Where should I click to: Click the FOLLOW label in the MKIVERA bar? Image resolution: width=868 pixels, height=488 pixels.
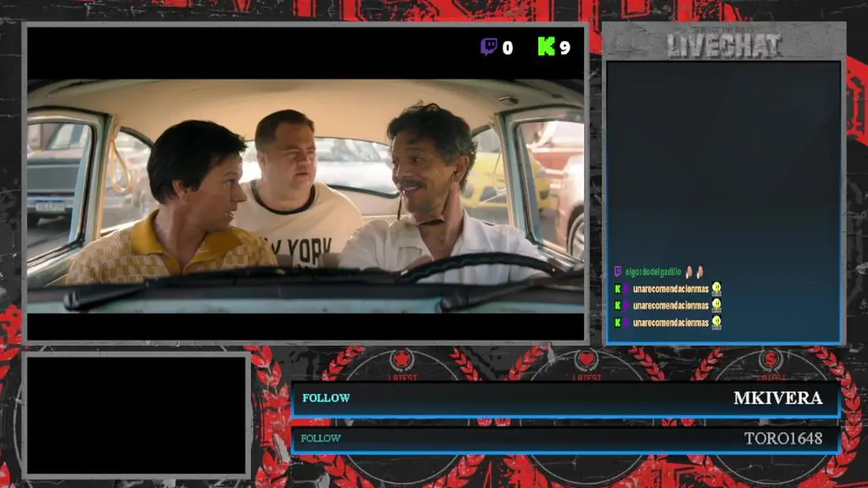click(326, 398)
